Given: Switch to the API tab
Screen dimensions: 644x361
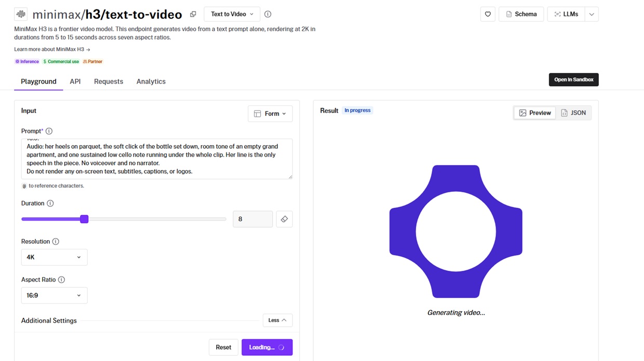Looking at the screenshot, I should pos(75,81).
